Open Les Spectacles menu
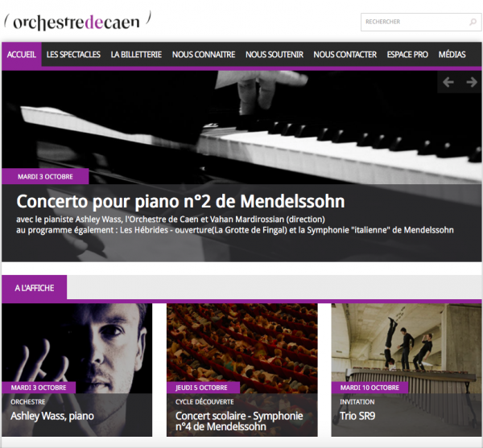The height and width of the screenshot is (448, 483). tap(73, 55)
